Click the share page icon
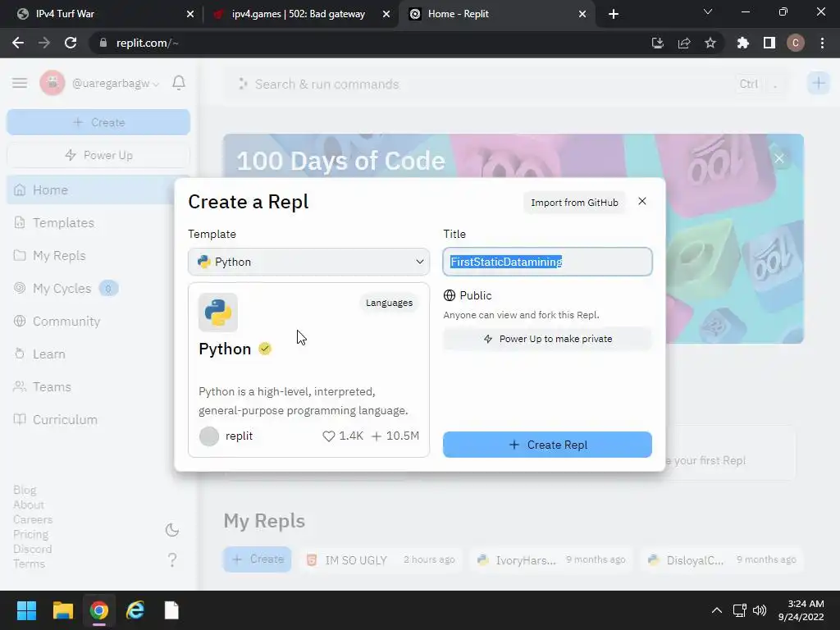Image resolution: width=840 pixels, height=630 pixels. [x=684, y=43]
